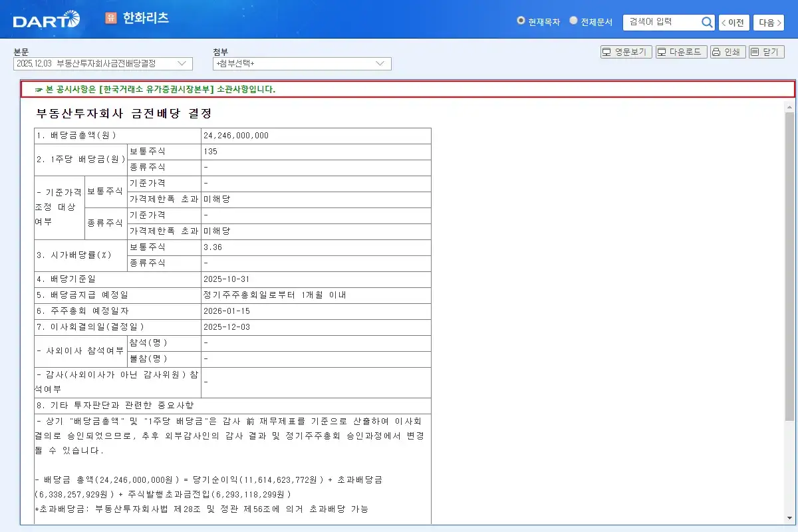Click the 3. 시가배당률(%) label
Screen dimensions: 798x532
pyautogui.click(x=74, y=255)
